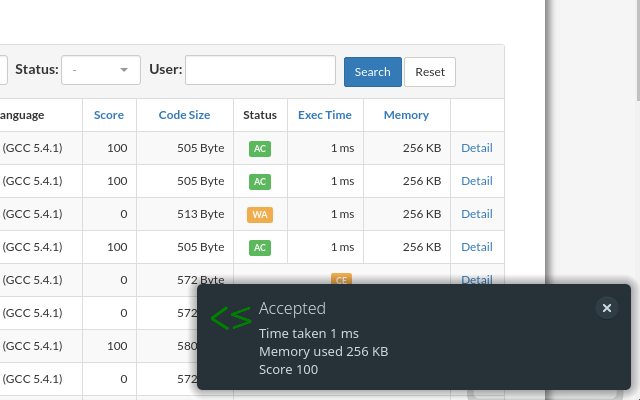Open Detail of second 505 Byte submission
Screen dimensions: 640x400
point(477,181)
